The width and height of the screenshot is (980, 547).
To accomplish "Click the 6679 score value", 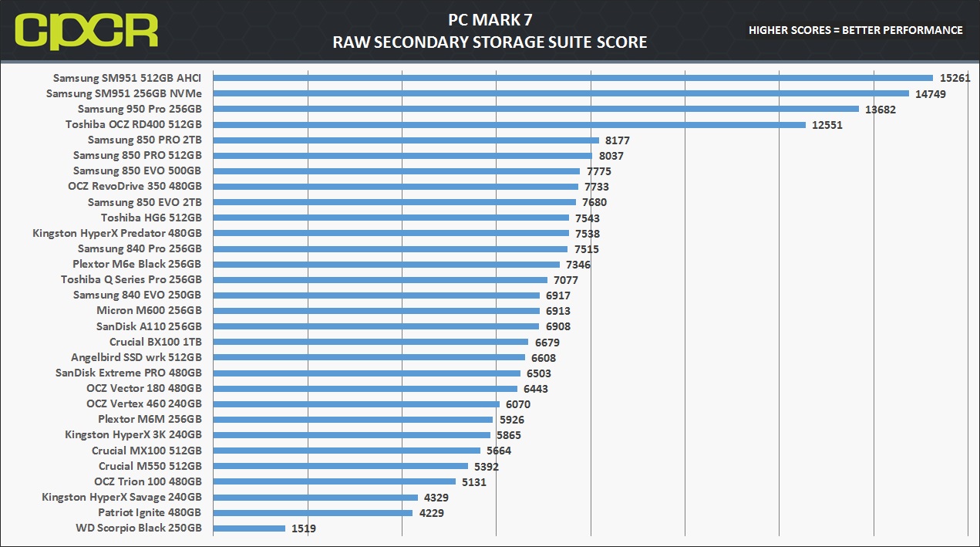I will (547, 343).
